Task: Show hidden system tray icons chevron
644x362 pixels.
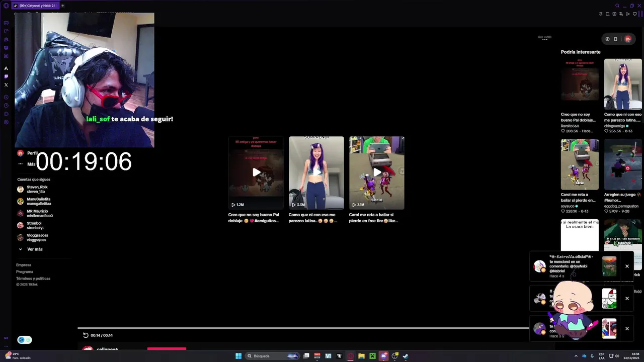Action: [x=576, y=356]
